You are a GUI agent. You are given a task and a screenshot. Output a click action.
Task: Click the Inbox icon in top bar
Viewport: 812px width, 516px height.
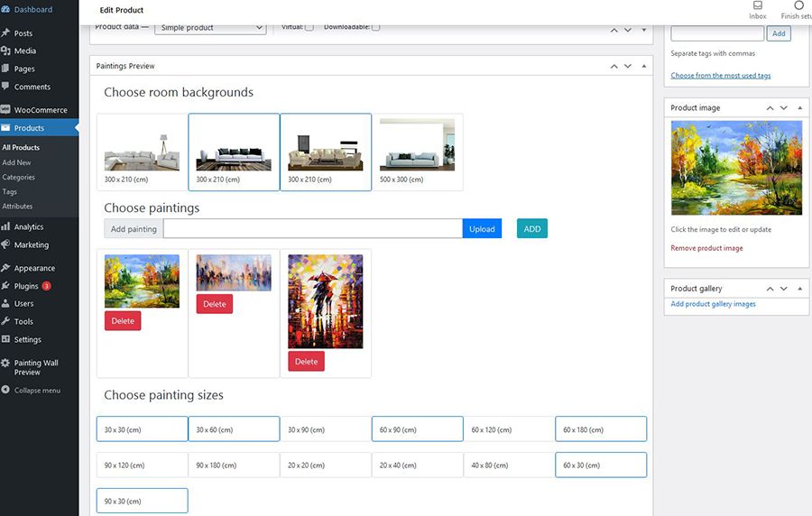coord(758,6)
